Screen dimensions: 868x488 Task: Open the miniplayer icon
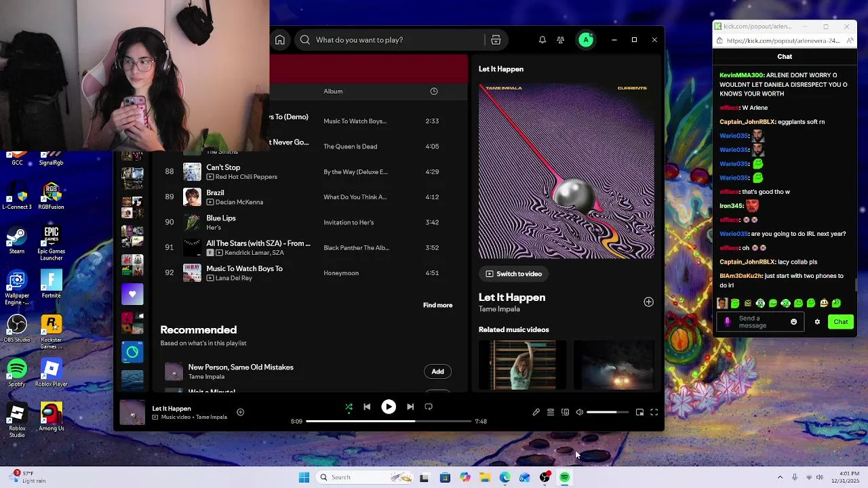point(639,412)
